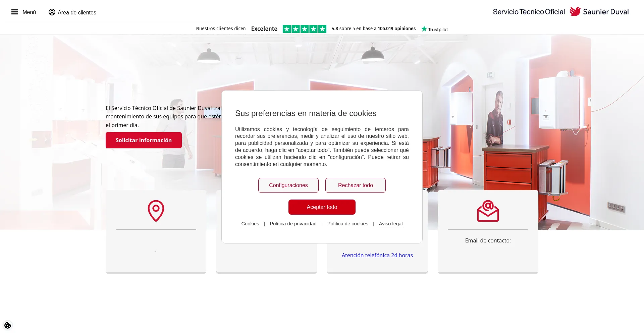Click the Área de clientes user icon
This screenshot has width=644, height=333.
coord(52,12)
